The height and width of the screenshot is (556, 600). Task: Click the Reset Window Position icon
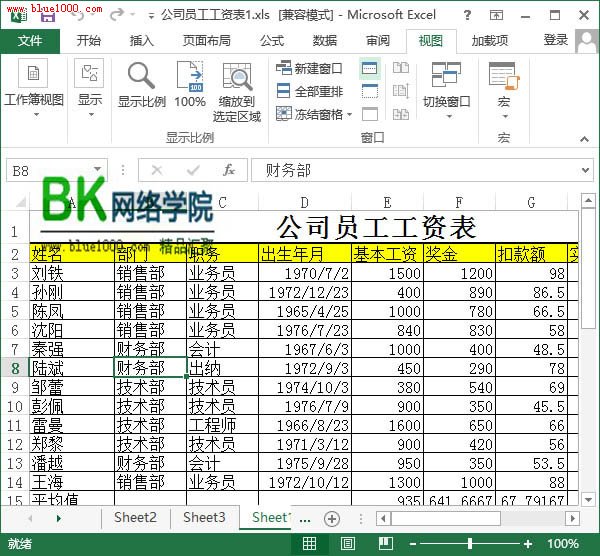point(401,114)
